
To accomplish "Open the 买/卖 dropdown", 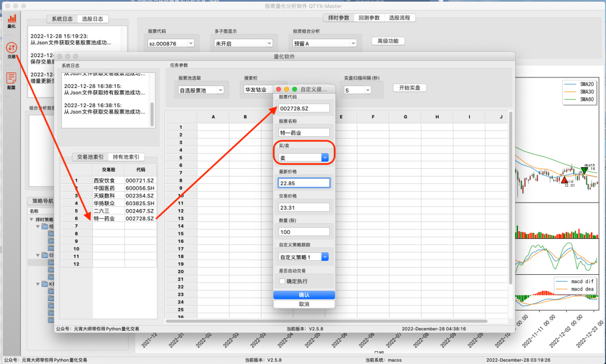I will coord(304,158).
